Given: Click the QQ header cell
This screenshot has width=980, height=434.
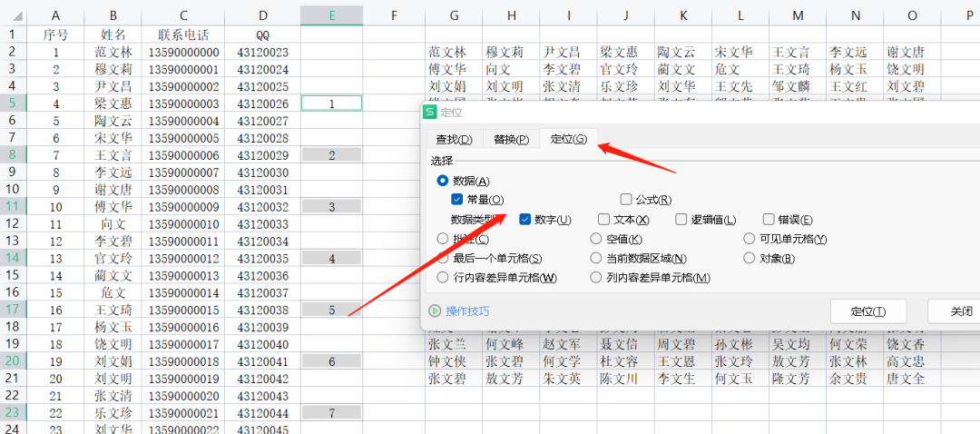Looking at the screenshot, I should pyautogui.click(x=262, y=34).
